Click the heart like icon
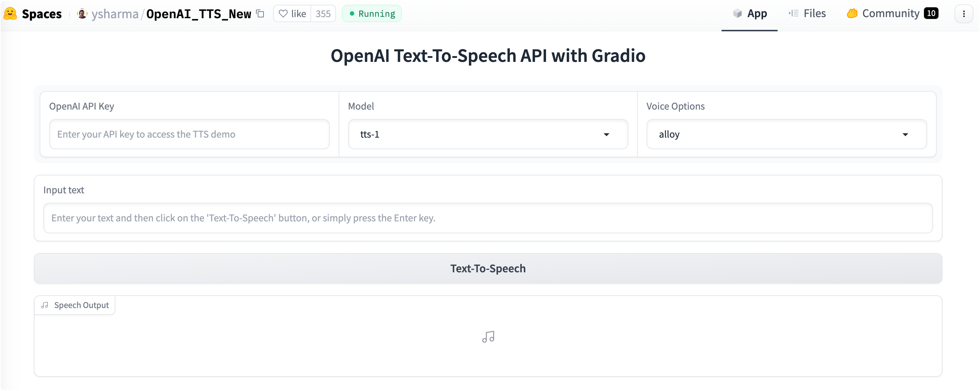980x391 pixels. coord(283,14)
